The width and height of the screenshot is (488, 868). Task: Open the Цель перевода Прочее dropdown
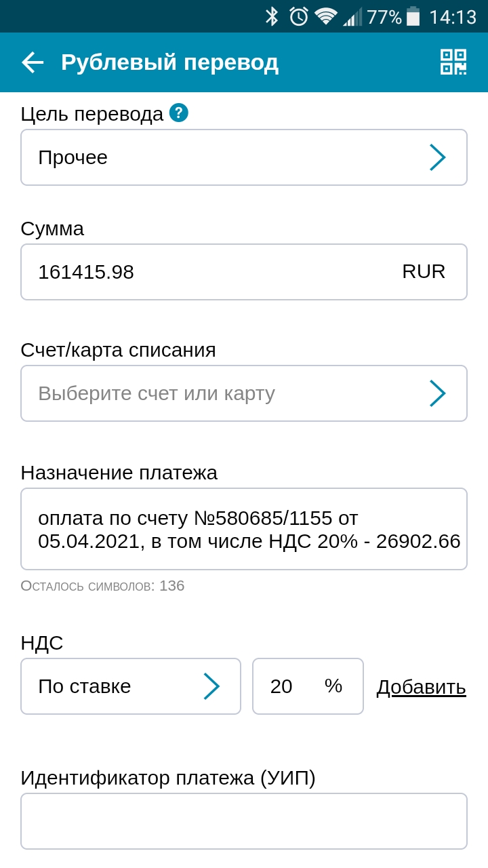tap(244, 157)
